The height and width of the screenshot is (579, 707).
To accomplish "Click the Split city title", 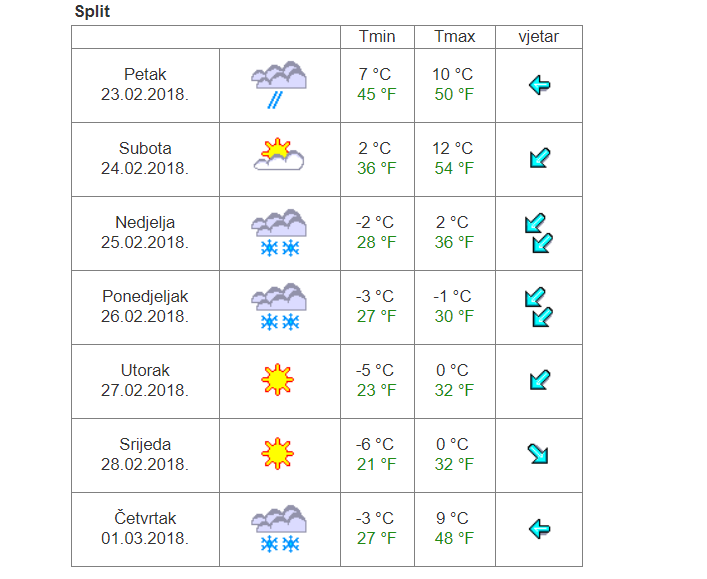I will pyautogui.click(x=92, y=11).
